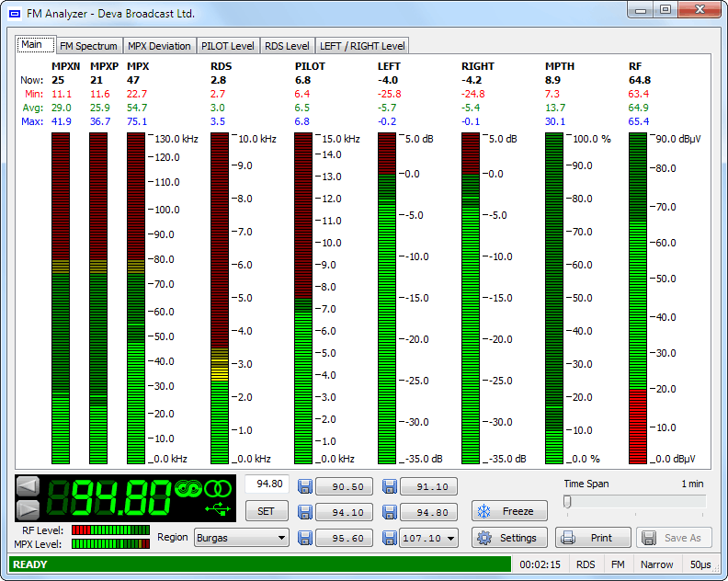Click the Time Span slider handle

tap(567, 501)
